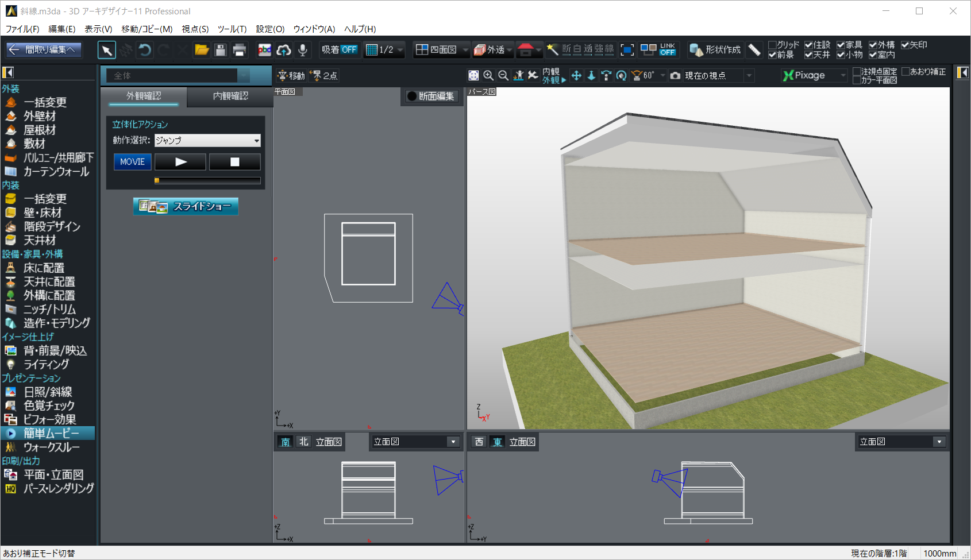
Task: Open a file with the folder icon
Action: [x=202, y=50]
